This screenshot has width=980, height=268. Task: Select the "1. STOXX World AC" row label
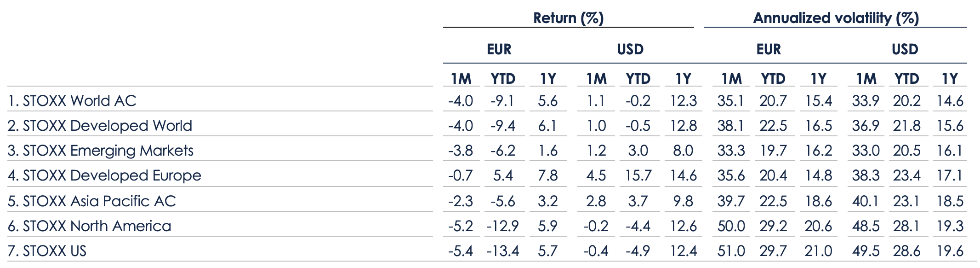click(72, 101)
